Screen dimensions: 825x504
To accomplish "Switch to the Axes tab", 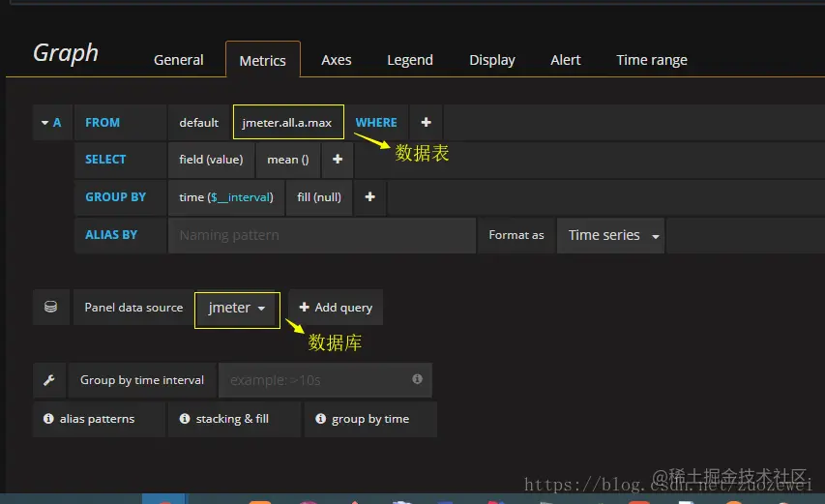I will (x=337, y=60).
